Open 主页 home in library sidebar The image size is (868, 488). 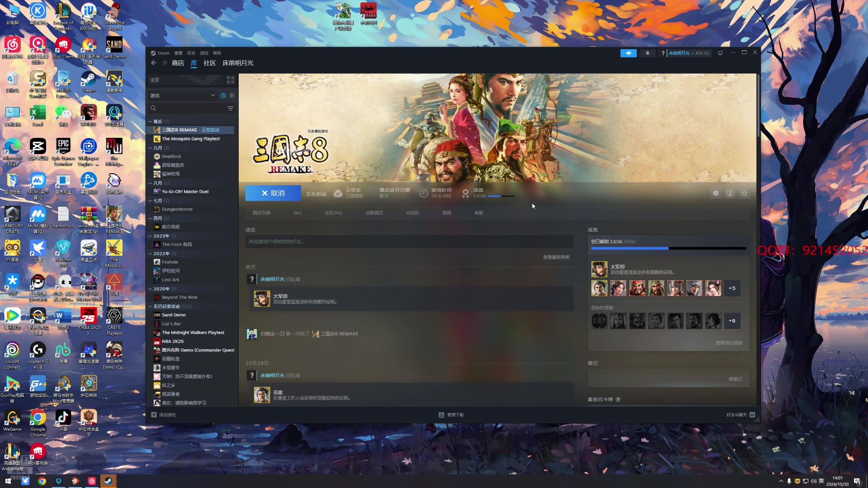point(185,80)
